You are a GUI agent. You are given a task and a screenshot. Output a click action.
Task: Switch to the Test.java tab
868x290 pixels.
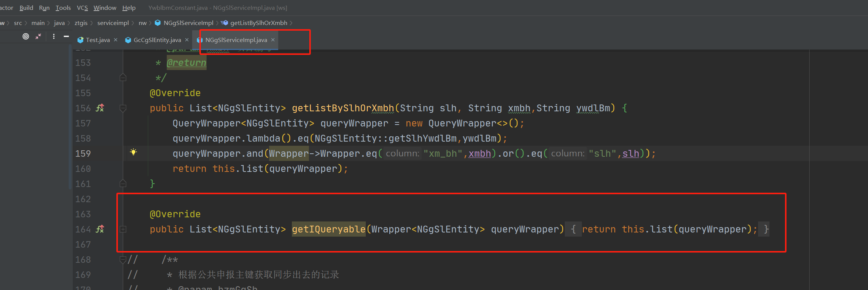coord(97,40)
